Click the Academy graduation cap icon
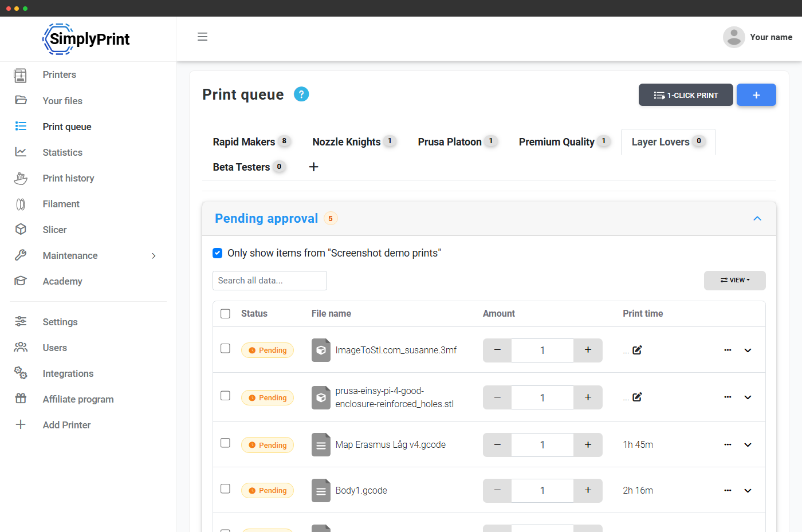This screenshot has width=802, height=532. pyautogui.click(x=21, y=281)
